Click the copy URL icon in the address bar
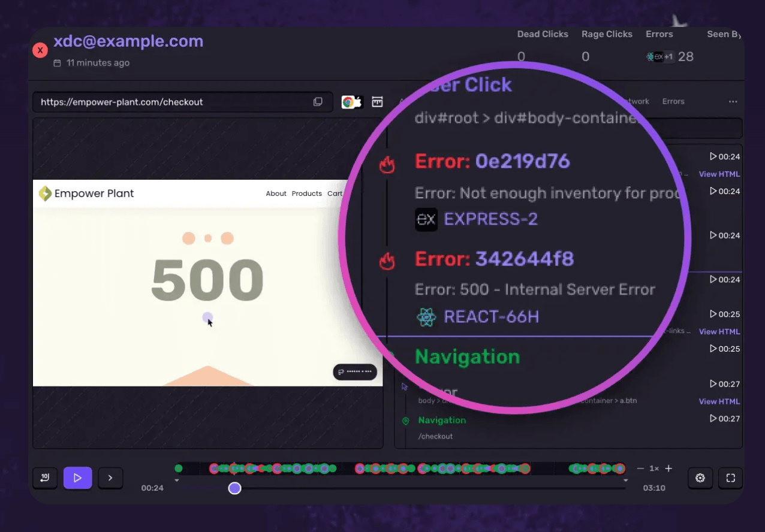Viewport: 765px width, 532px height. pyautogui.click(x=318, y=101)
